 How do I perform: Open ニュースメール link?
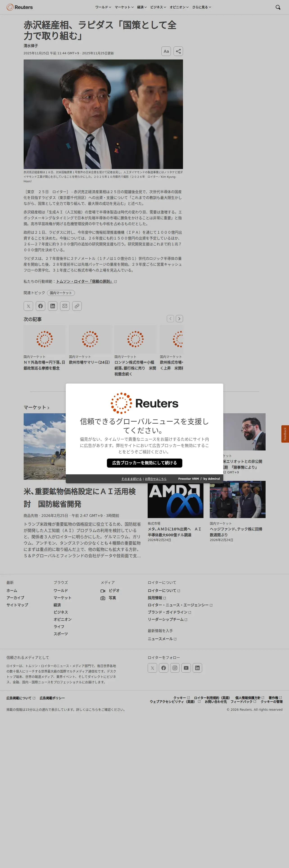coord(162,639)
